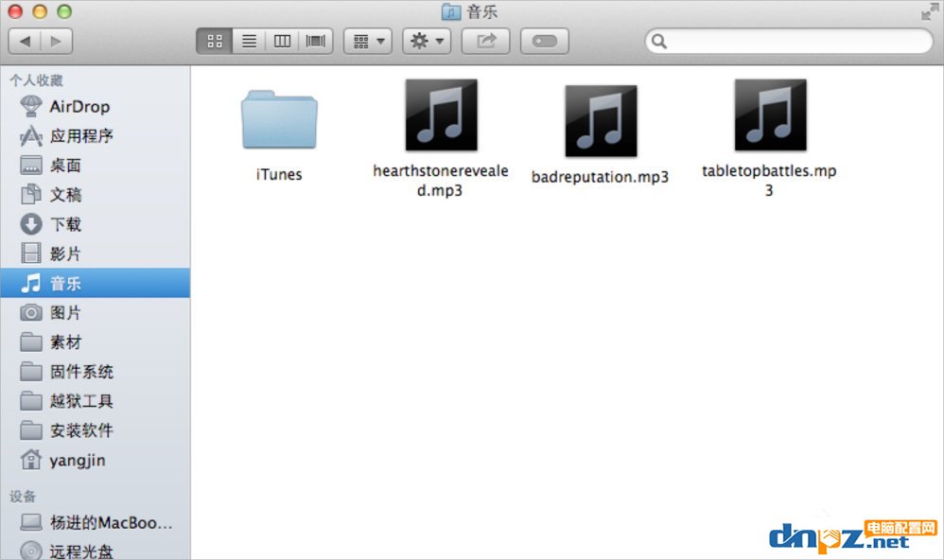Select 远程光盘 under devices
The image size is (944, 560).
(96, 551)
